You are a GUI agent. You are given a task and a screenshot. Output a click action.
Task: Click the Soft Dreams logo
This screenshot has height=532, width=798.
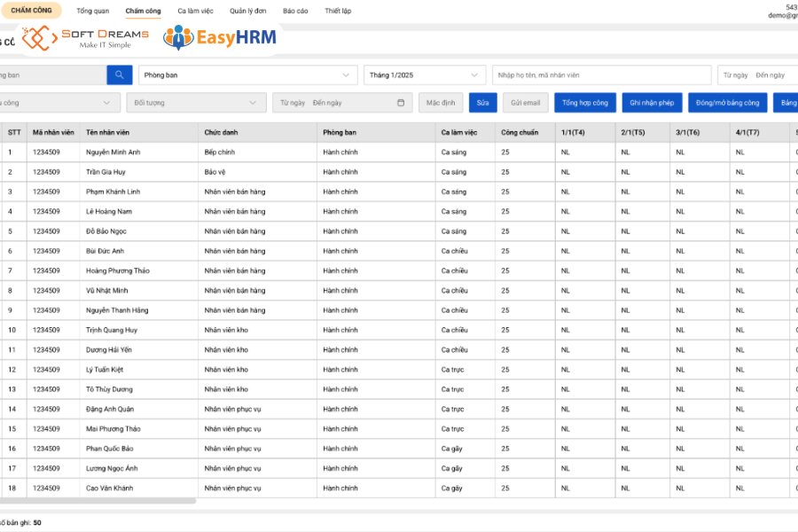coord(85,37)
